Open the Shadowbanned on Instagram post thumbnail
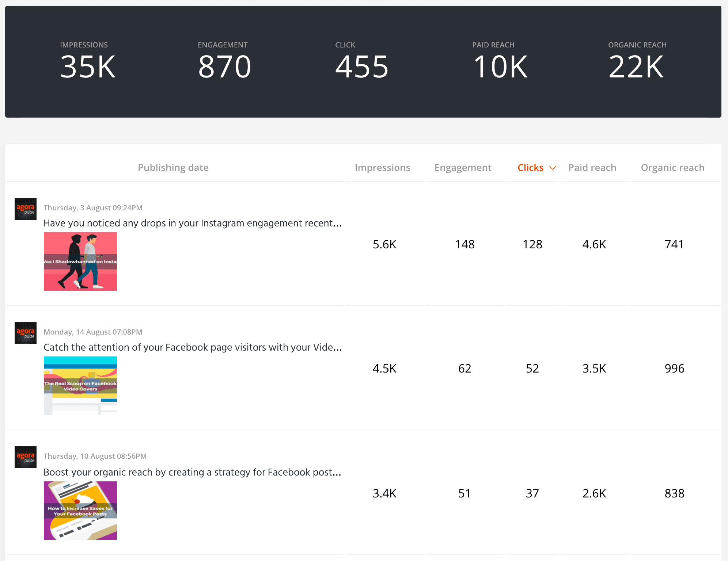728x561 pixels. 80,262
